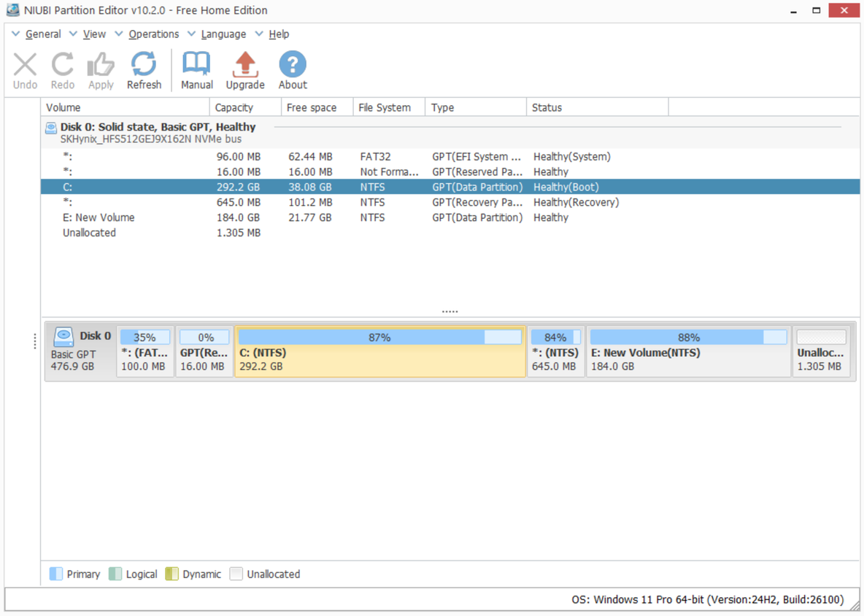Click the 38.08 GB free space cell
This screenshot has width=864, height=616.
point(310,188)
